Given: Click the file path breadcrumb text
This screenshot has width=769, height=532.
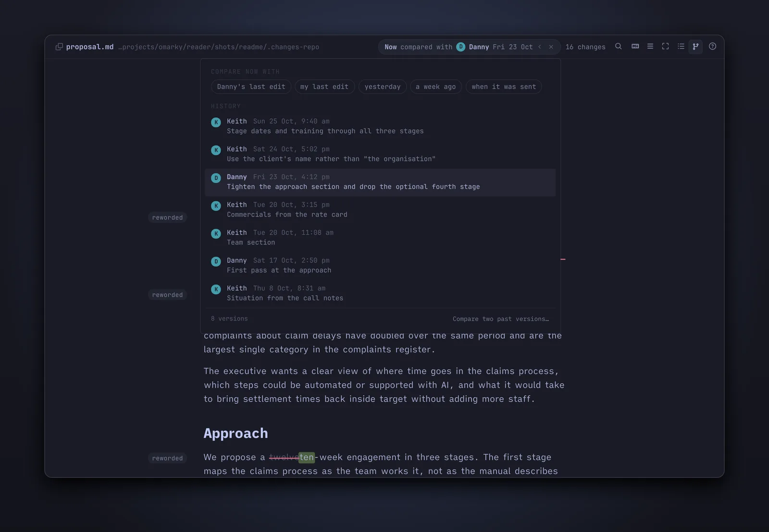Looking at the screenshot, I should pos(219,47).
